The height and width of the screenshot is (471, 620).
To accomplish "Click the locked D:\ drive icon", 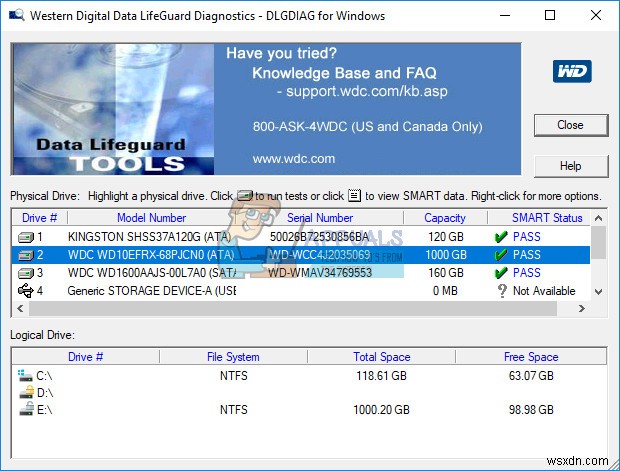I will click(x=26, y=392).
